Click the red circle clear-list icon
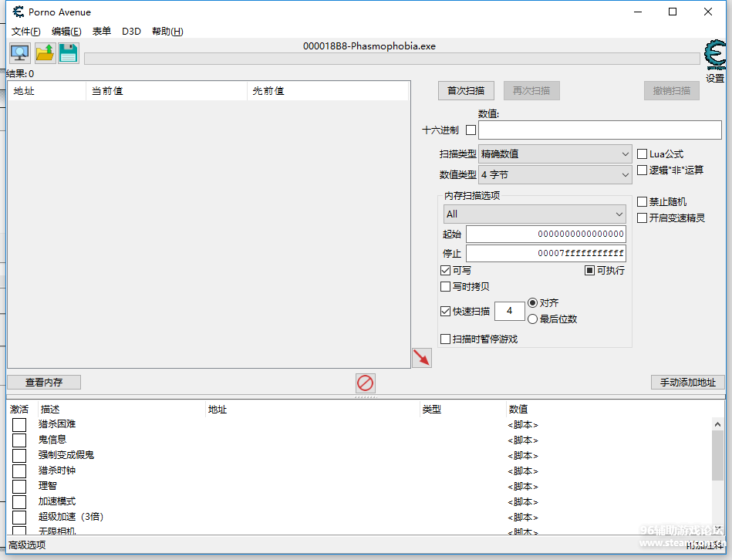The height and width of the screenshot is (560, 732). pyautogui.click(x=365, y=383)
